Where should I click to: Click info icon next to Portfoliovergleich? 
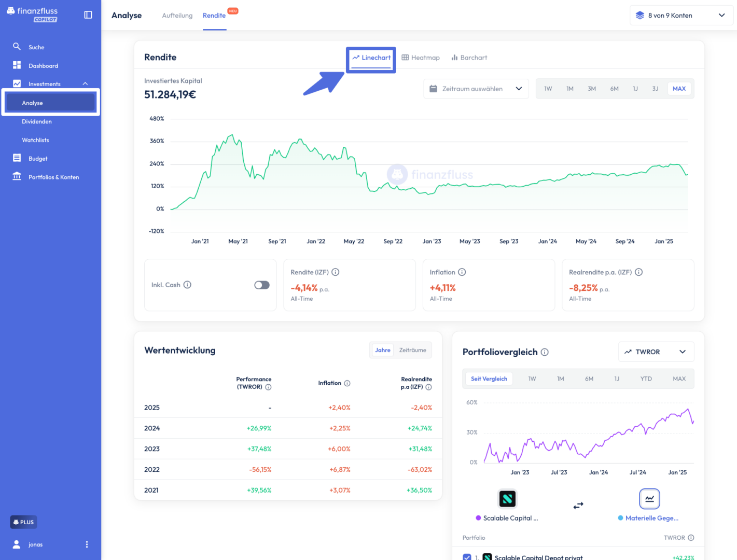point(545,352)
